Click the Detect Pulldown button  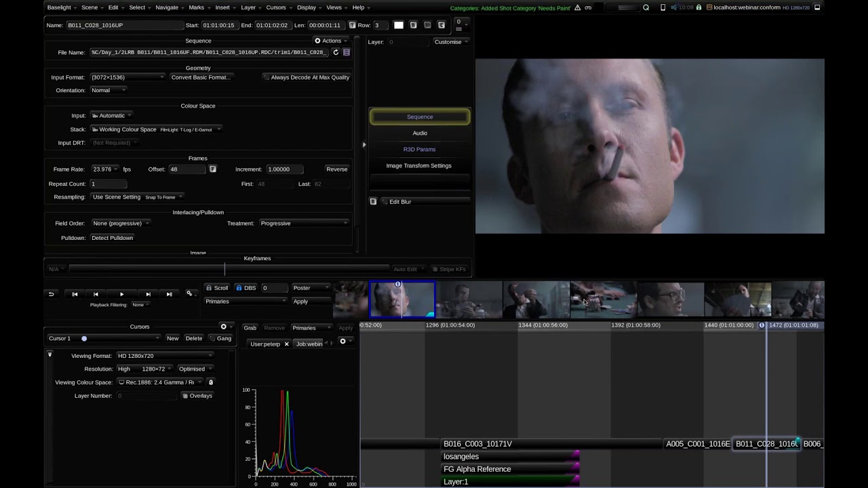coord(113,238)
